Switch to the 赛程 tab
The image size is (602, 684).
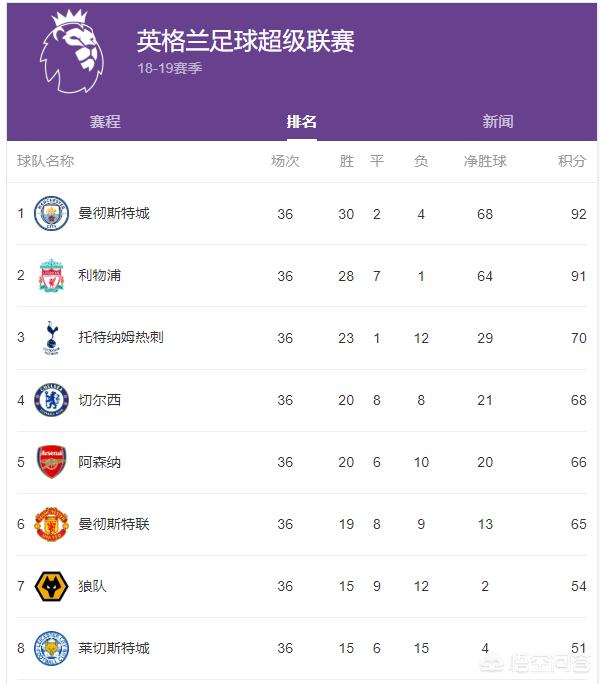tap(105, 122)
